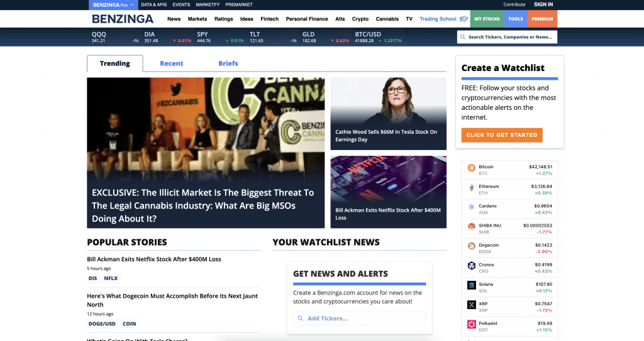Click the DIS ticker tag
This screenshot has height=341, width=644.
93,278
